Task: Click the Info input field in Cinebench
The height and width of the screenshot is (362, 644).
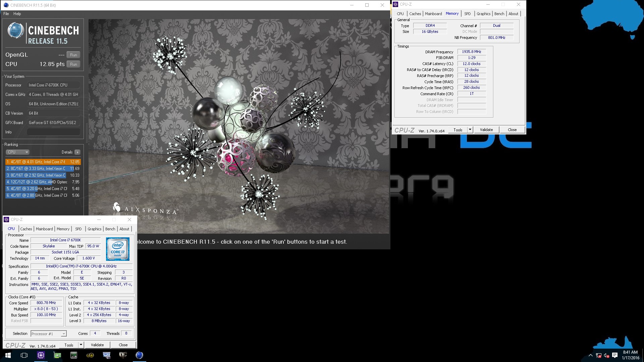Action: click(x=54, y=132)
